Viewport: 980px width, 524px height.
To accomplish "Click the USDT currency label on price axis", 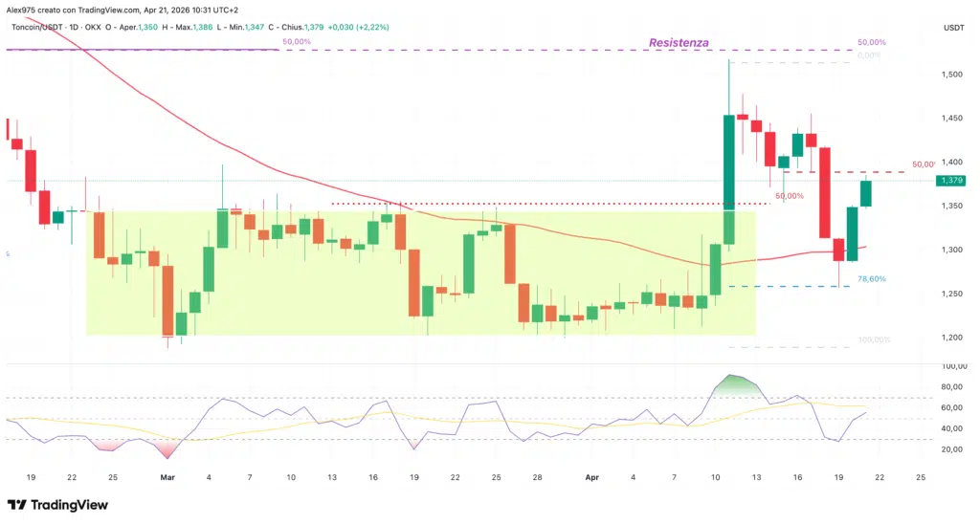I will click(953, 29).
